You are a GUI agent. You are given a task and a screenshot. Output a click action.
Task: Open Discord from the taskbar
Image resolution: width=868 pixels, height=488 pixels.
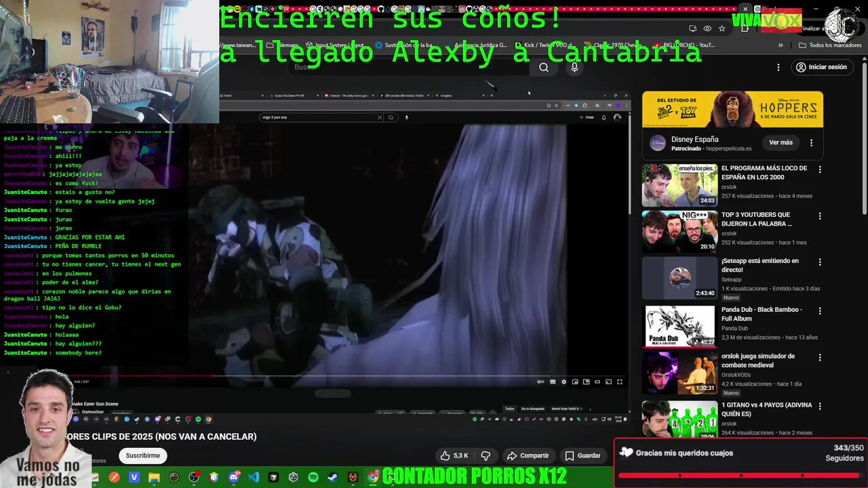234,477
